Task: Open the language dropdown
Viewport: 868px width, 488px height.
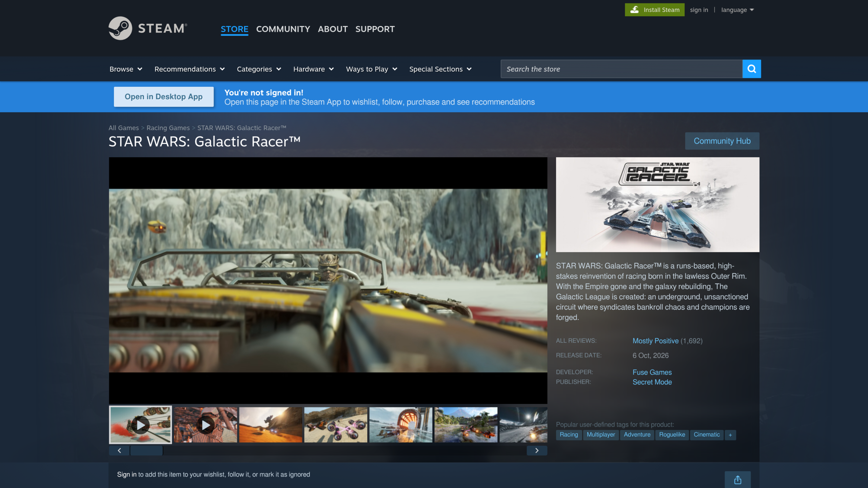Action: [x=737, y=10]
